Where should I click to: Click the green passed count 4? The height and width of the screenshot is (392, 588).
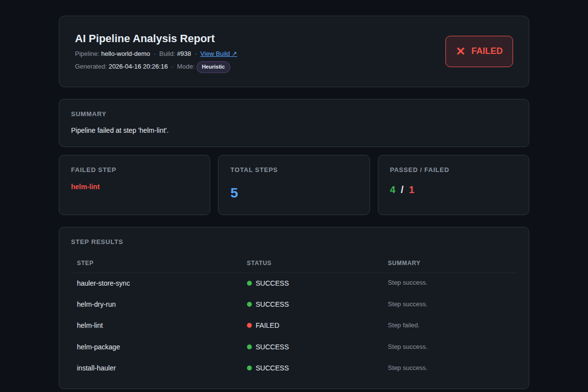click(392, 190)
